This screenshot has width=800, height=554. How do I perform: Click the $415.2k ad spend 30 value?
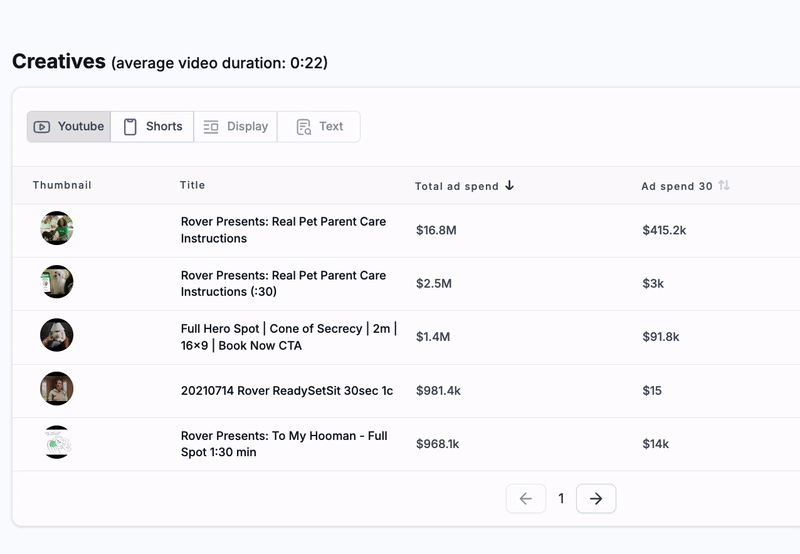coord(664,230)
